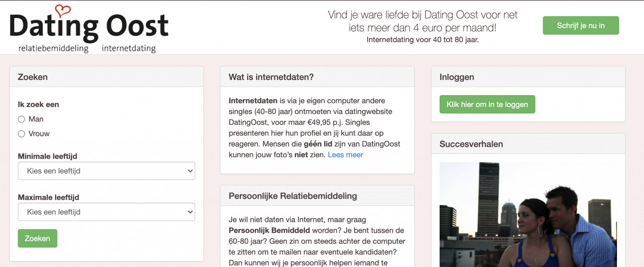Click the Succesverhalen heading
This screenshot has width=644, height=267.
471,144
